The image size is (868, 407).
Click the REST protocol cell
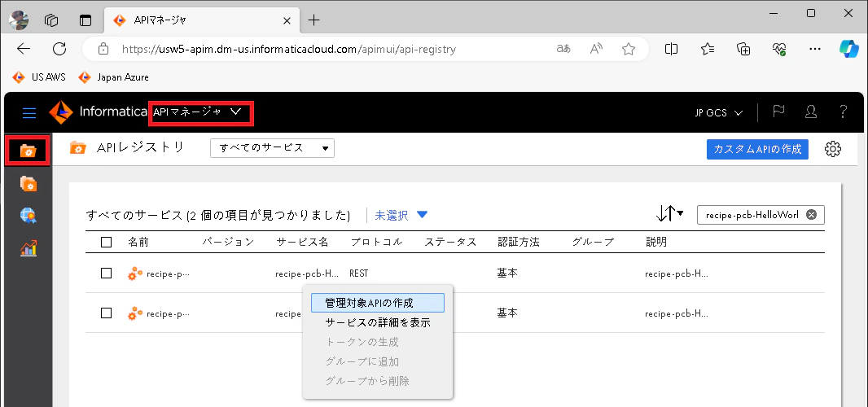tap(359, 273)
